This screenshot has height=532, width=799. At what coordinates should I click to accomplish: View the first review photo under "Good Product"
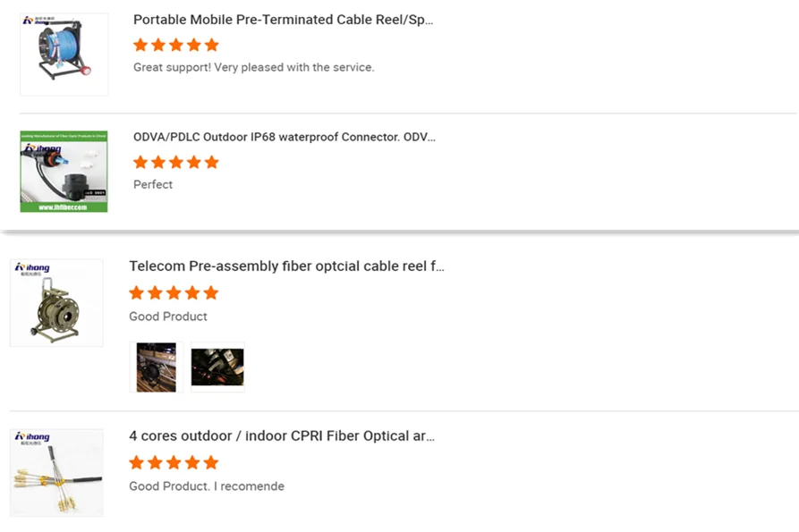coord(156,367)
